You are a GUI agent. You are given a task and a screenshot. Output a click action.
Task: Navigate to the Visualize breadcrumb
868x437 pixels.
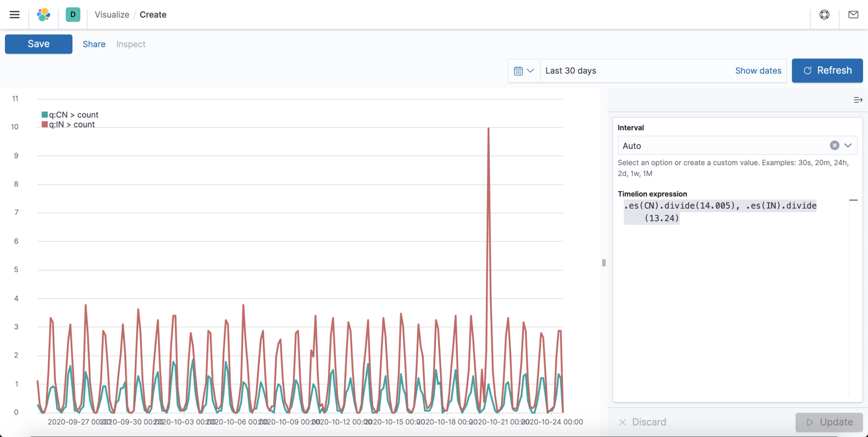[x=112, y=14]
